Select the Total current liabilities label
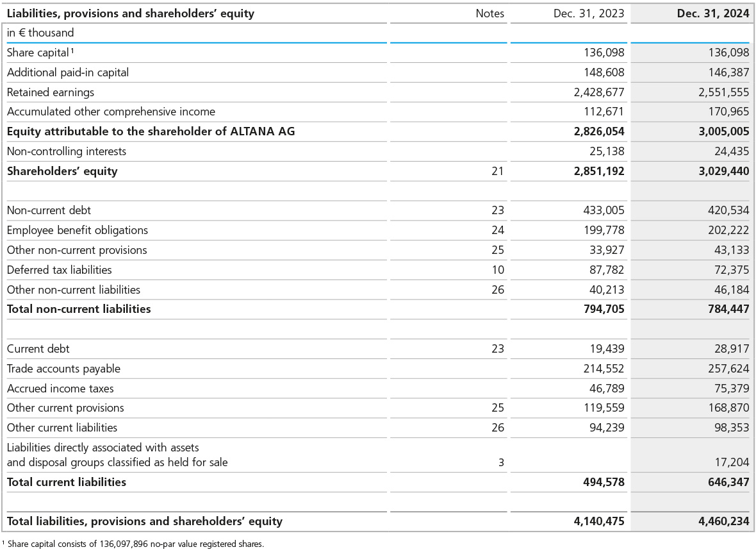The width and height of the screenshot is (756, 554). [x=67, y=482]
